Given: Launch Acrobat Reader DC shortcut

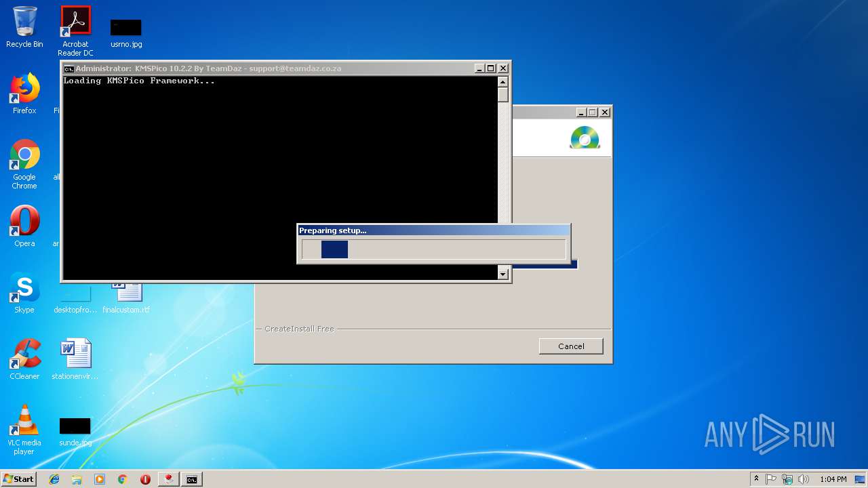Looking at the screenshot, I should pyautogui.click(x=75, y=31).
